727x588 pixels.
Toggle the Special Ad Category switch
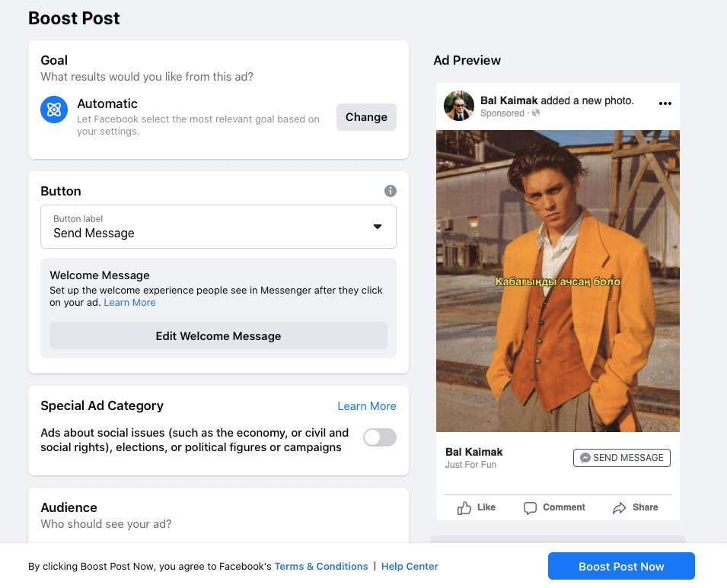point(380,437)
